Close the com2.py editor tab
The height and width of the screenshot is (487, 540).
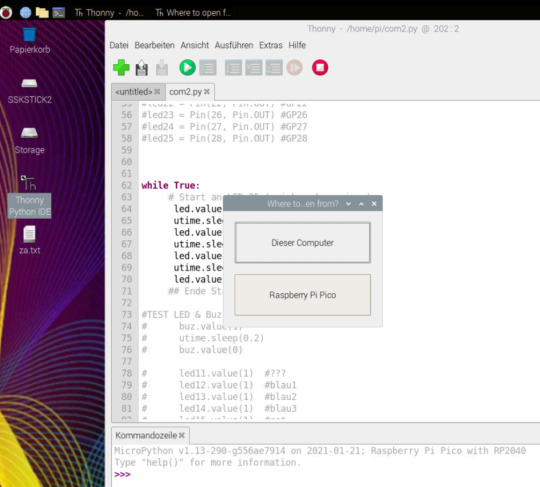(x=207, y=92)
